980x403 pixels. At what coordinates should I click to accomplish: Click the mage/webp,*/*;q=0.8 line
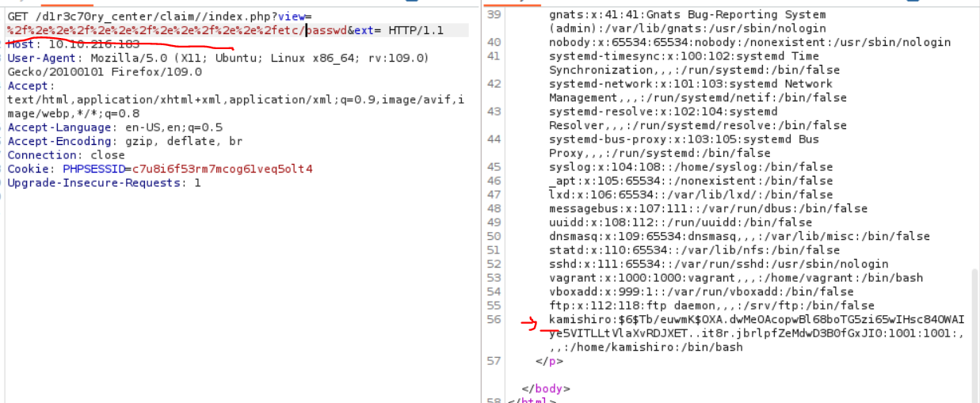tap(74, 113)
